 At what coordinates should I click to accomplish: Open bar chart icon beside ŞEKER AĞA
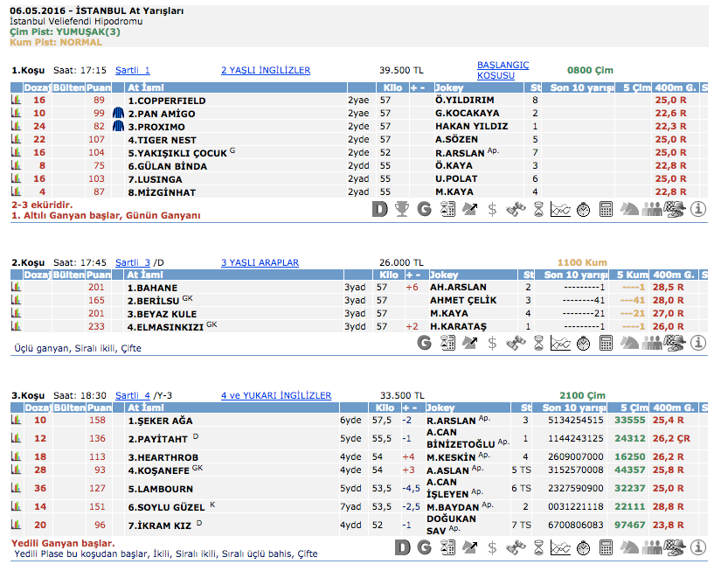[x=16, y=421]
